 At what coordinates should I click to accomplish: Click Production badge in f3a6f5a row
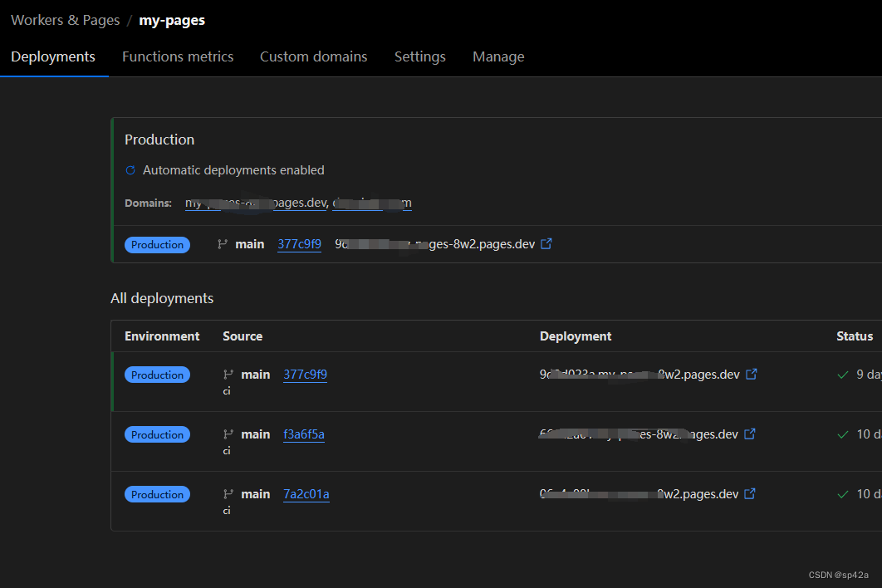click(x=157, y=434)
